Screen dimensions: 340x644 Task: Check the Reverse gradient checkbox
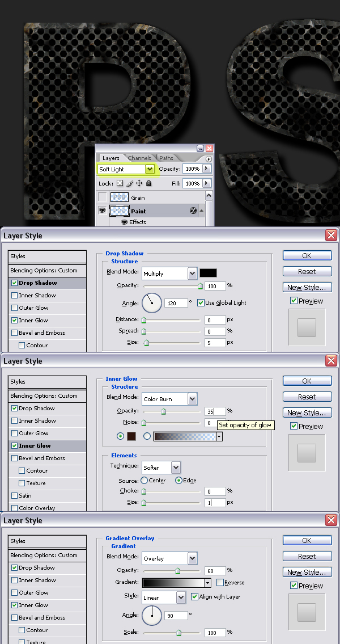(220, 582)
